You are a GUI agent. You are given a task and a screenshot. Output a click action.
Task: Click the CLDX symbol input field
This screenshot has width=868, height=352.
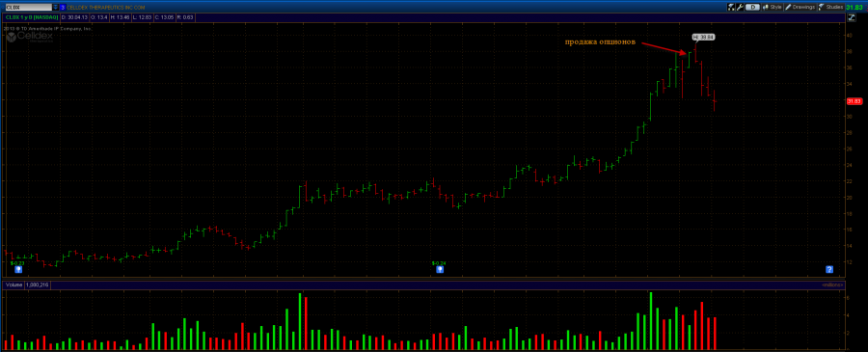pyautogui.click(x=29, y=7)
